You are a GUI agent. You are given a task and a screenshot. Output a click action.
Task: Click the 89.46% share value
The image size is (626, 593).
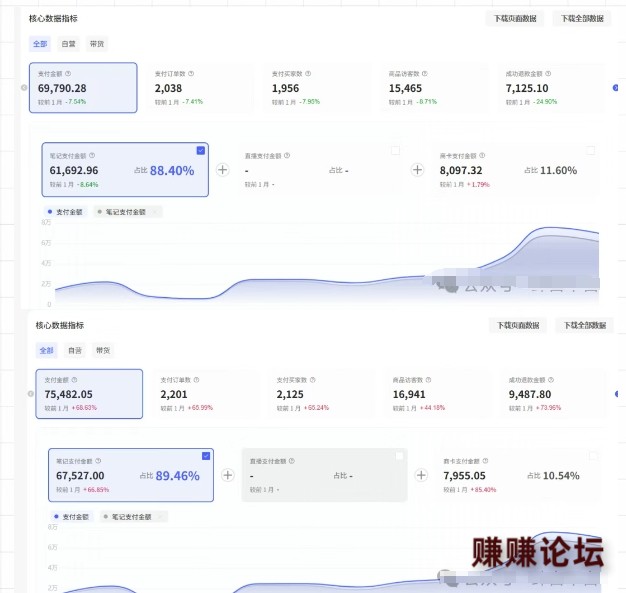tap(178, 476)
